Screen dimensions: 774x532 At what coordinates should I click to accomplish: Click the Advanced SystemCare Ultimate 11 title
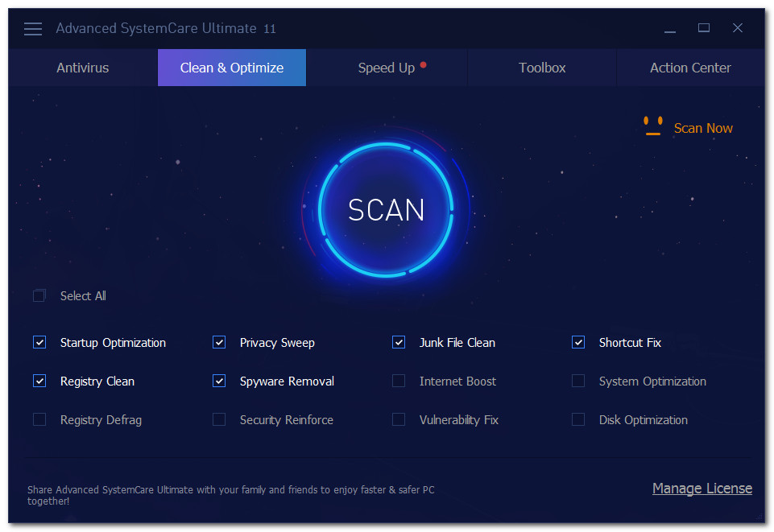click(x=166, y=29)
